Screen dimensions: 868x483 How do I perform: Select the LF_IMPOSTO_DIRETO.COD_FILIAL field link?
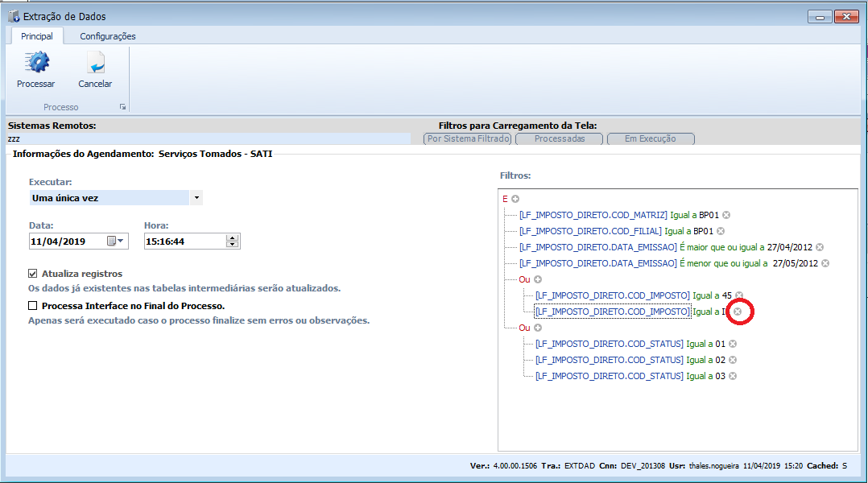coord(590,231)
